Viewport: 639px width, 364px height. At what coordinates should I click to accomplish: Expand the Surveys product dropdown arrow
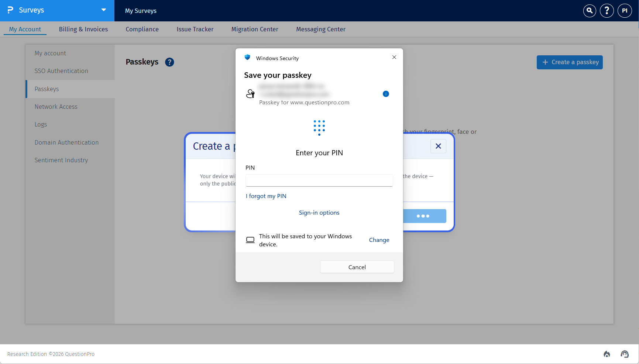(x=104, y=10)
